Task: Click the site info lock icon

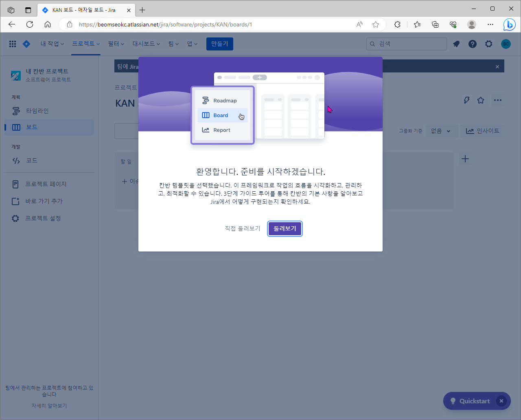Action: [70, 24]
